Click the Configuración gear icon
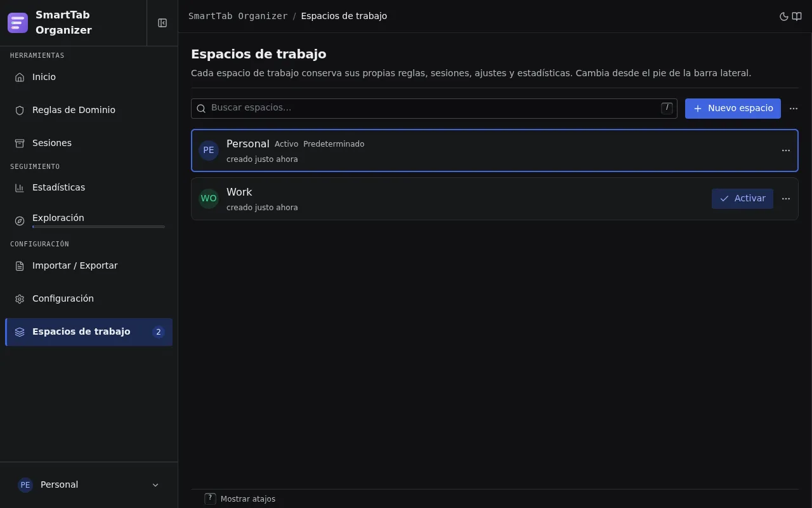This screenshot has width=812, height=508. tap(20, 298)
